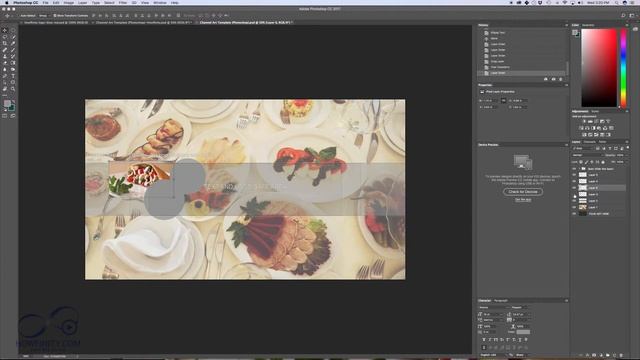Screen dimensions: 640x360
Task: Select the Marquee selection tool
Action: click(x=13, y=30)
